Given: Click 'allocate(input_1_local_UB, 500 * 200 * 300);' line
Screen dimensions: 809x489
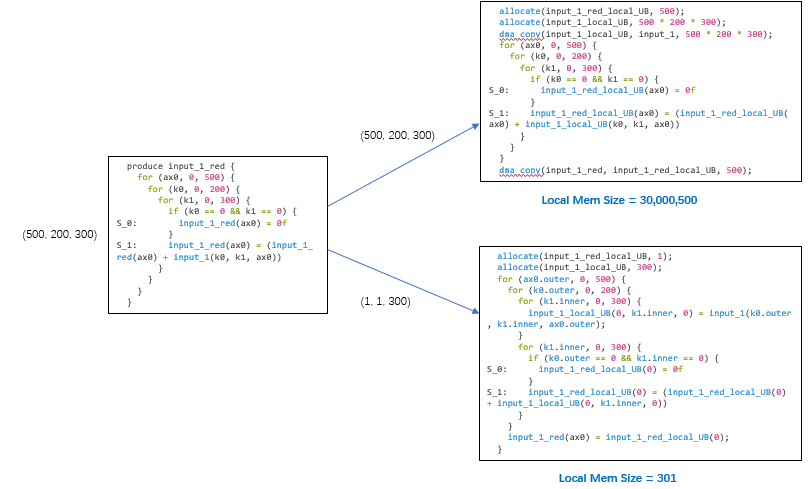Looking at the screenshot, I should point(612,22).
